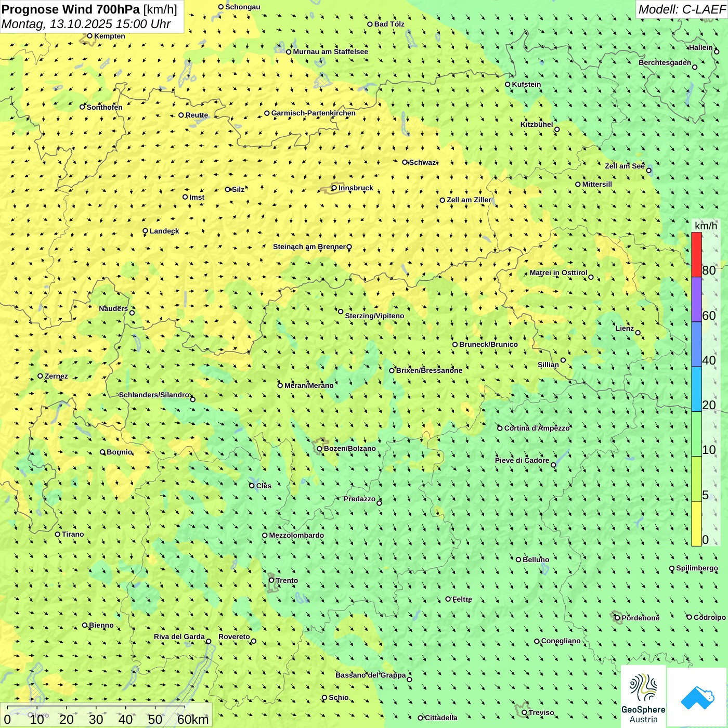Click the 'Conegliano' label
Image resolution: width=728 pixels, height=728 pixels.
pyautogui.click(x=561, y=641)
